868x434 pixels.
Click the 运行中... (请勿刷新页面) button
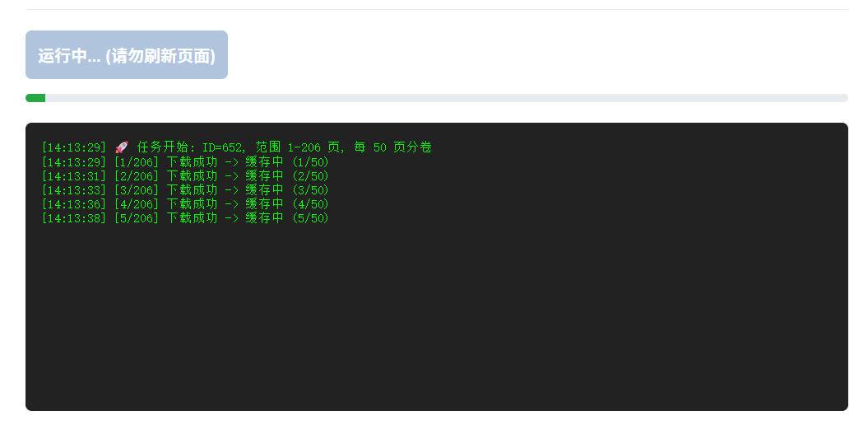127,55
